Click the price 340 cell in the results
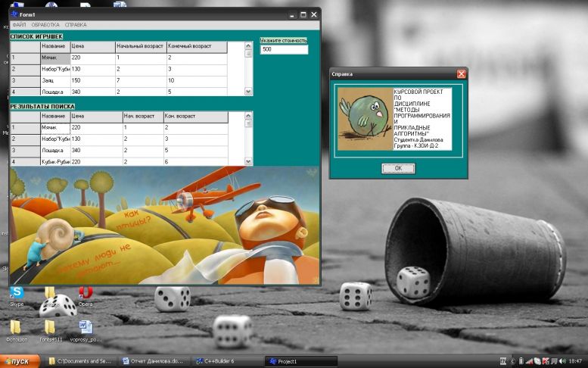The image size is (588, 368). [x=96, y=151]
